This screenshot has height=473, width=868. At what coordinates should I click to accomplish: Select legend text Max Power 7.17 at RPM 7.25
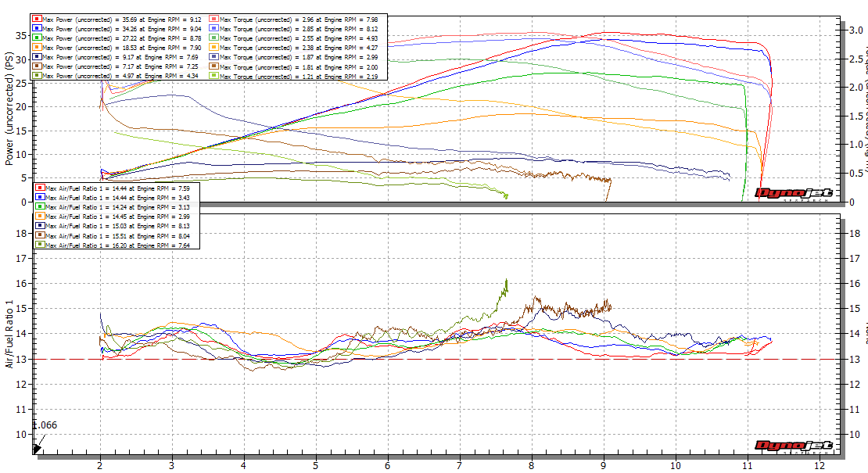pos(120,66)
